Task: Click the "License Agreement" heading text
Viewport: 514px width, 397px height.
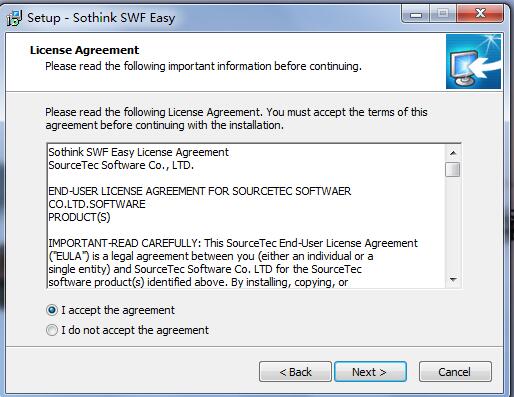Action: pyautogui.click(x=84, y=50)
